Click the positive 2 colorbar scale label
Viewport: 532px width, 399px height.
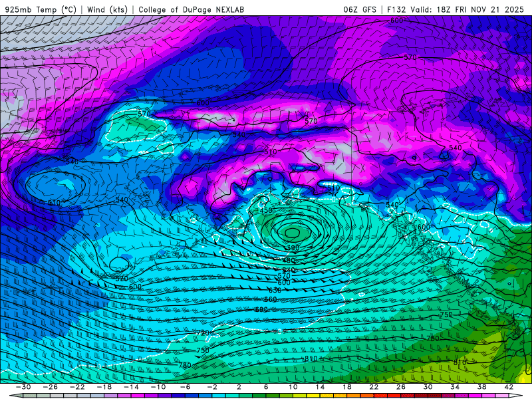point(239,387)
